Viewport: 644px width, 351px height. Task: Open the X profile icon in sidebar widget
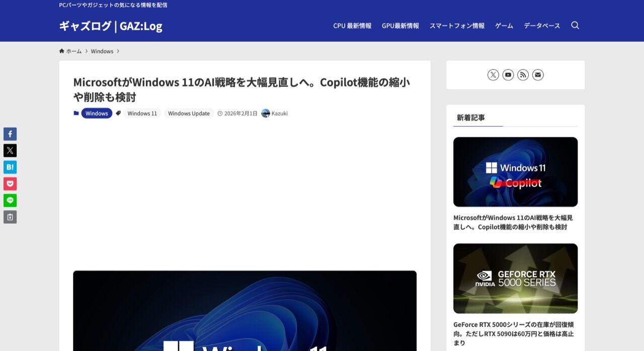[493, 75]
